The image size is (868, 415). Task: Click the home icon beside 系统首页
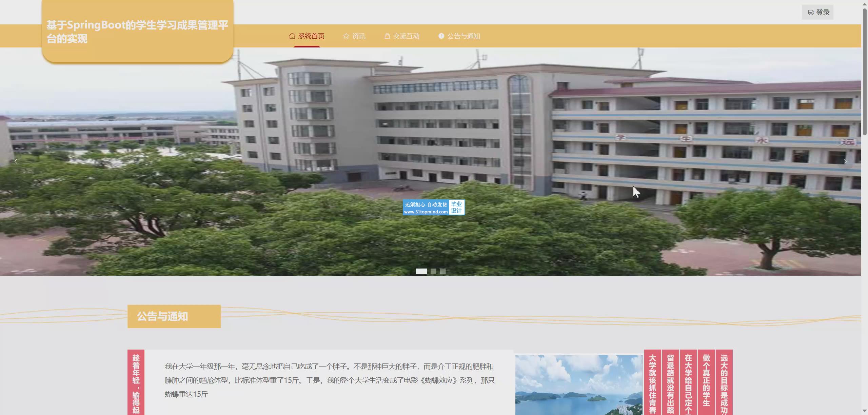coord(292,36)
